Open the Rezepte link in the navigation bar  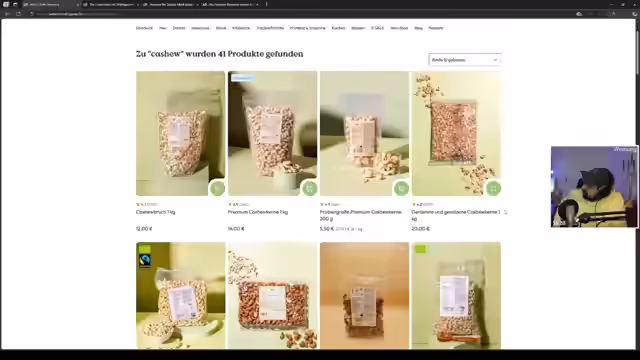click(436, 28)
